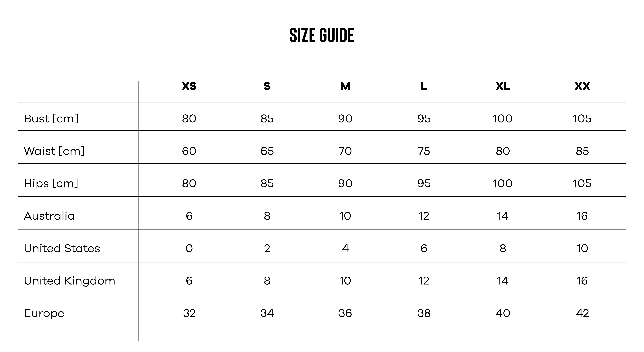Select Europe size 36 cell
The height and width of the screenshot is (352, 644).
tap(345, 313)
